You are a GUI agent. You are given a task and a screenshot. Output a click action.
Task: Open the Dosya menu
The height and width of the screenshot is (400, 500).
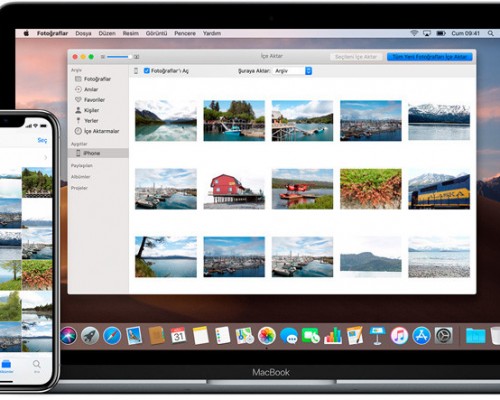click(x=83, y=33)
